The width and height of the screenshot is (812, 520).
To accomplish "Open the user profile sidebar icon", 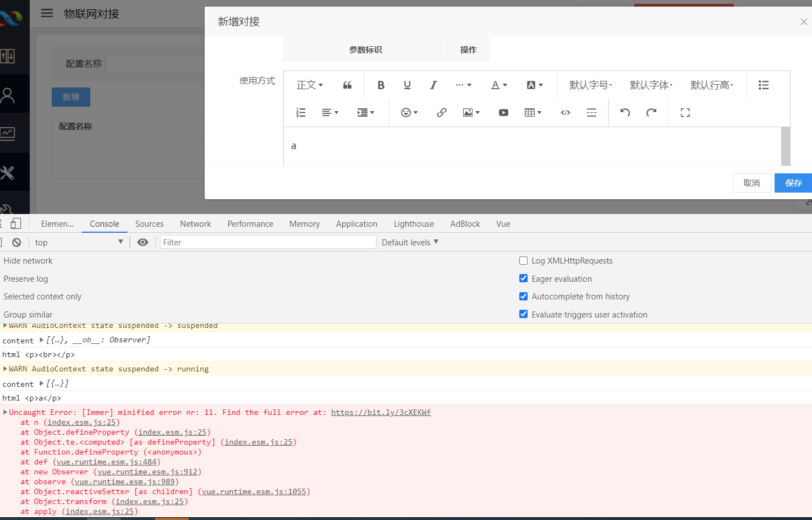I will [8, 95].
